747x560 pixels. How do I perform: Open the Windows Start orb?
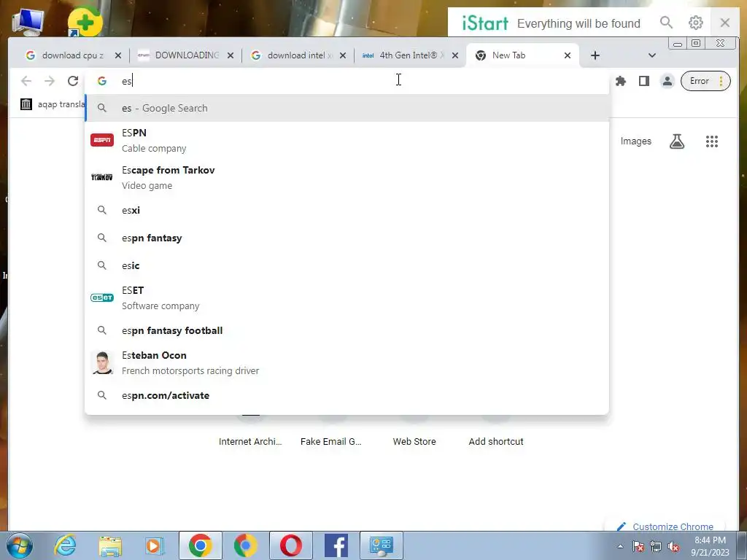pyautogui.click(x=20, y=545)
